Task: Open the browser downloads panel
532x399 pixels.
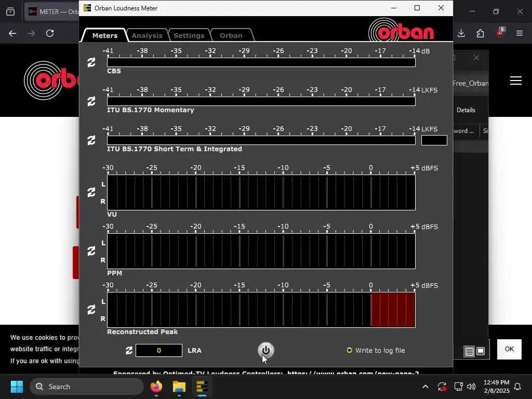Action: click(x=461, y=33)
